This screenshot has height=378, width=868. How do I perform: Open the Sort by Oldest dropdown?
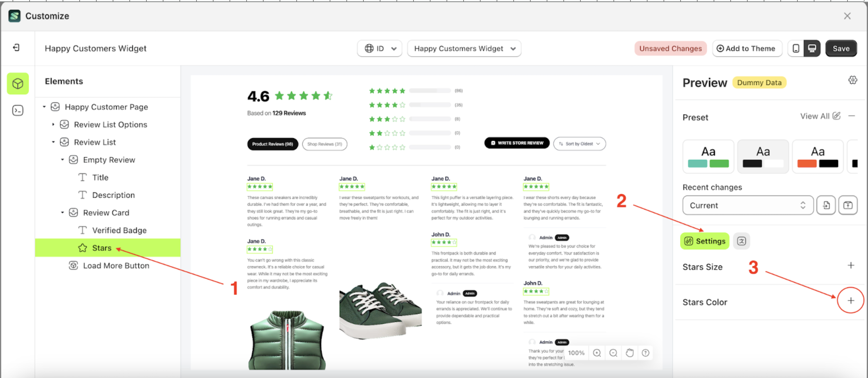click(x=579, y=143)
